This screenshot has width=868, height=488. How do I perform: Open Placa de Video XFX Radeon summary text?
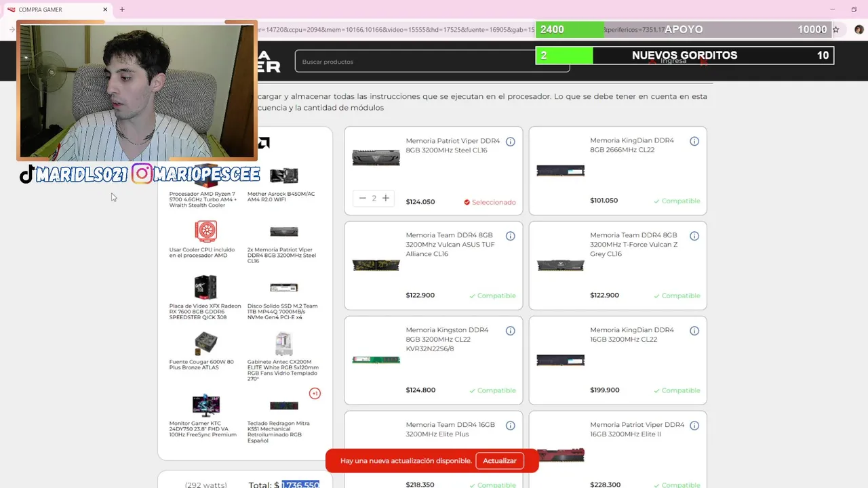205,311
